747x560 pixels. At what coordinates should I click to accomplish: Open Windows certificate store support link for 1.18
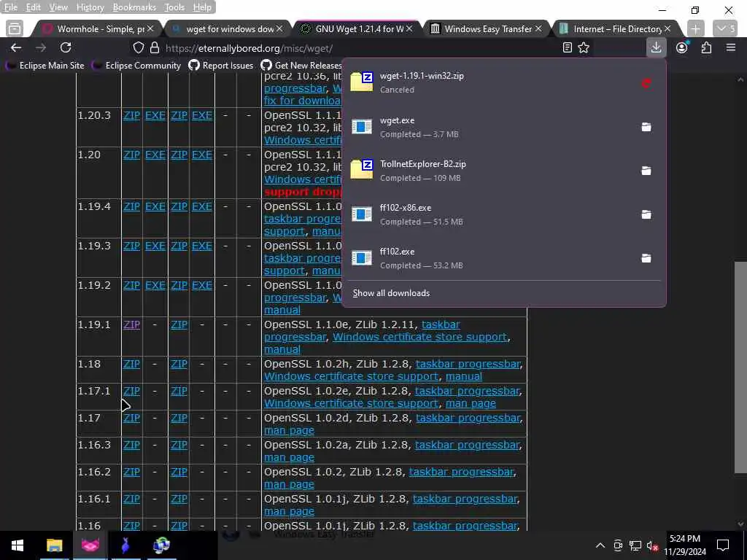coord(351,377)
